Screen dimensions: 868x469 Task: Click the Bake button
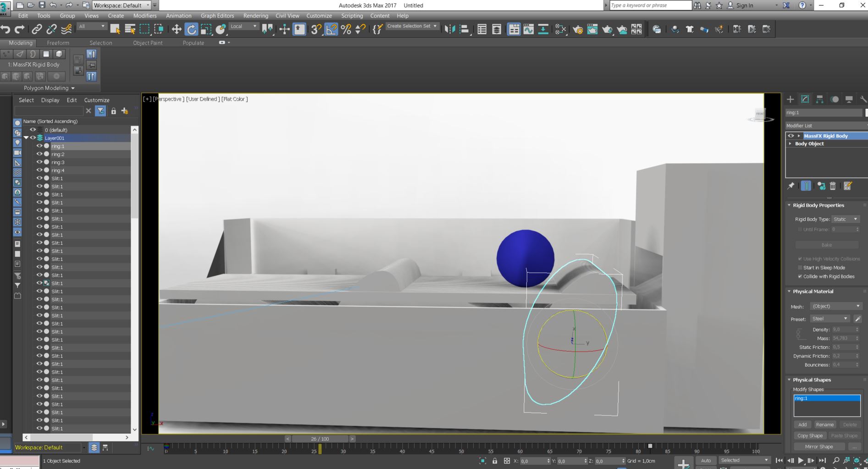[826, 244]
